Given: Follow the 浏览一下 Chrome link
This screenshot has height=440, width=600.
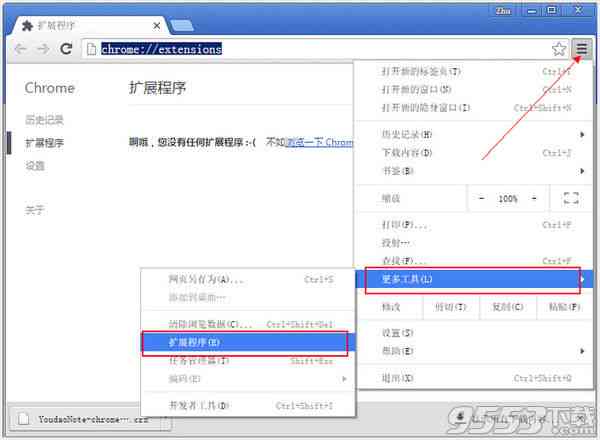Looking at the screenshot, I should [320, 142].
